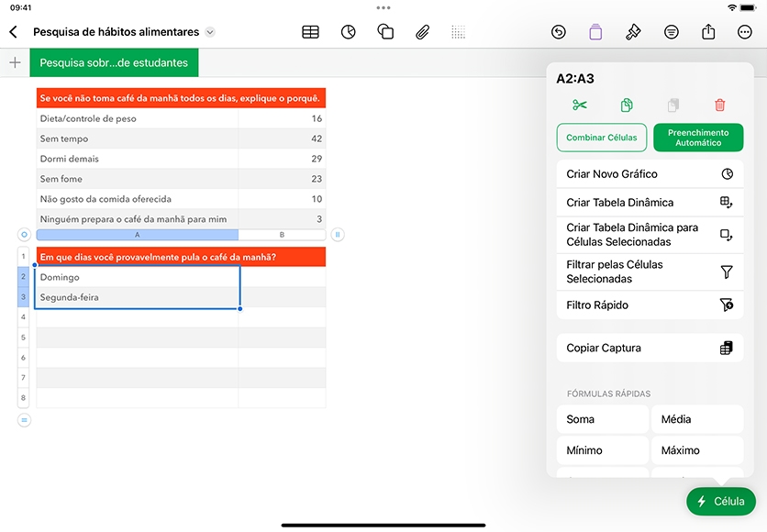Tap Preenchimento Automático button

(698, 138)
